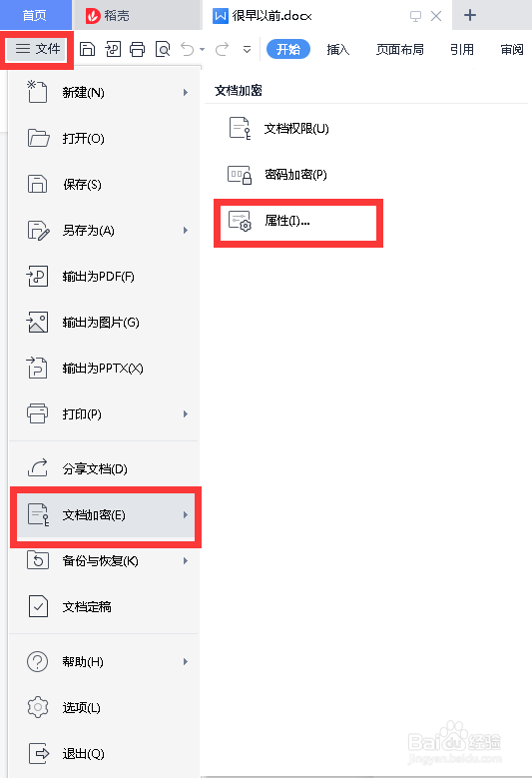Open 密码加密(P) password encryption option

297,175
